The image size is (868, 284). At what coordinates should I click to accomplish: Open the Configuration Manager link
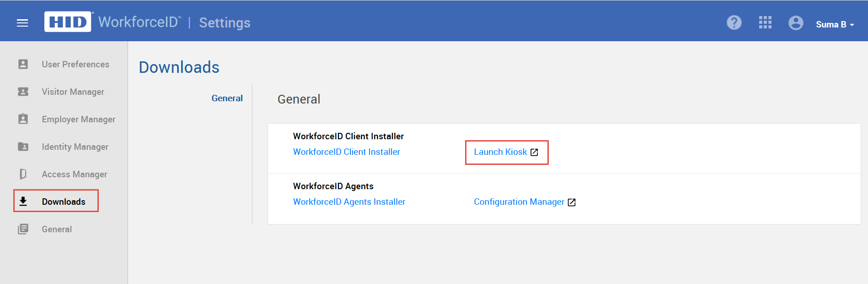coord(519,202)
